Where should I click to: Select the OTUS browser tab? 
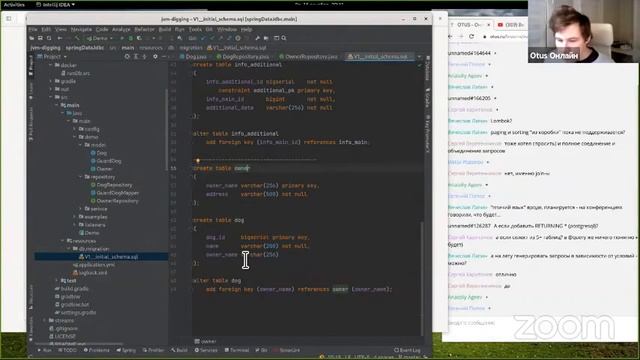pos(470,25)
